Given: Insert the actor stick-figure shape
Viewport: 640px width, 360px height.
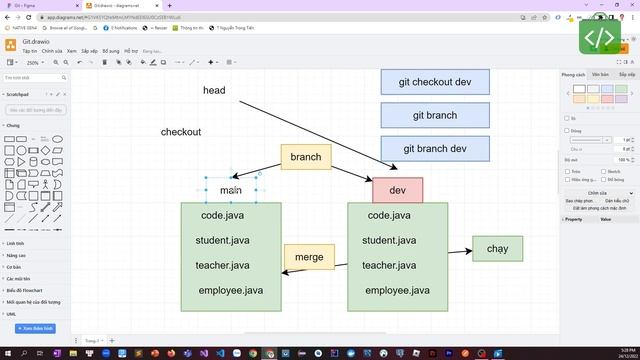Looking at the screenshot, I should pyautogui.click(x=45, y=184).
